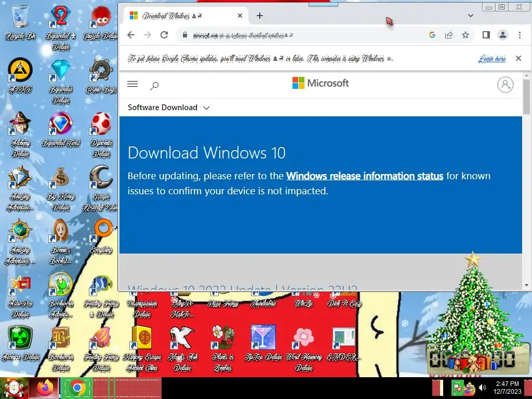Select the Cosmic Bugs desktop icon
This screenshot has width=532, height=399.
click(101, 75)
